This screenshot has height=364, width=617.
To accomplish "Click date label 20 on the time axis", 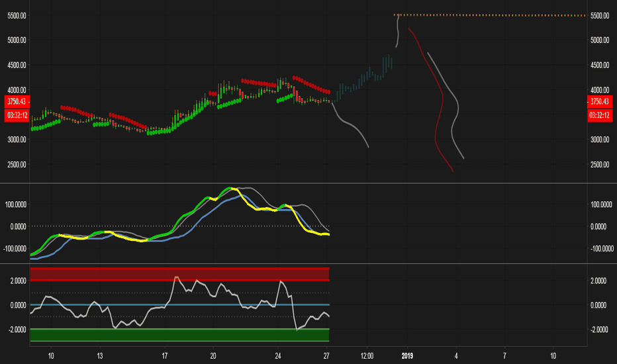I will [213, 356].
